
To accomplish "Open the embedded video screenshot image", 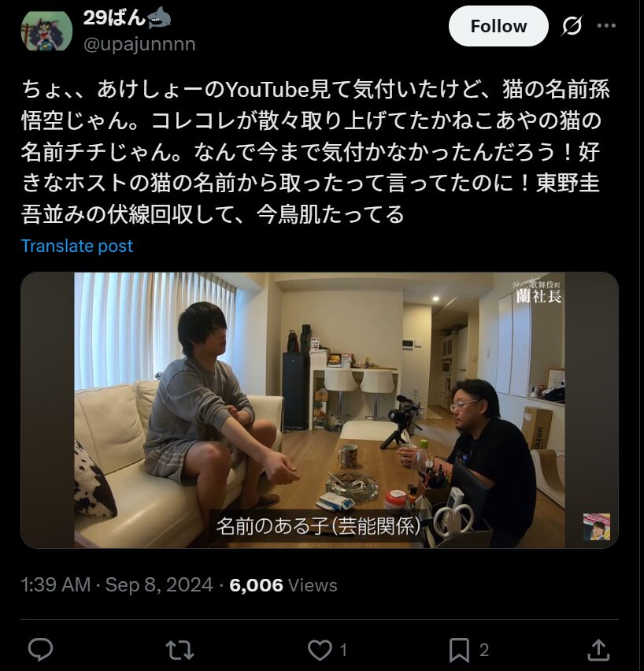I will 320,410.
